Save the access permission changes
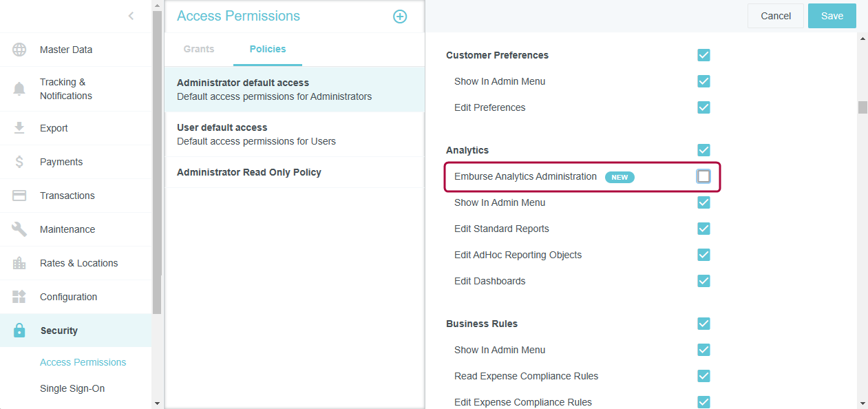This screenshot has height=409, width=868. [832, 15]
